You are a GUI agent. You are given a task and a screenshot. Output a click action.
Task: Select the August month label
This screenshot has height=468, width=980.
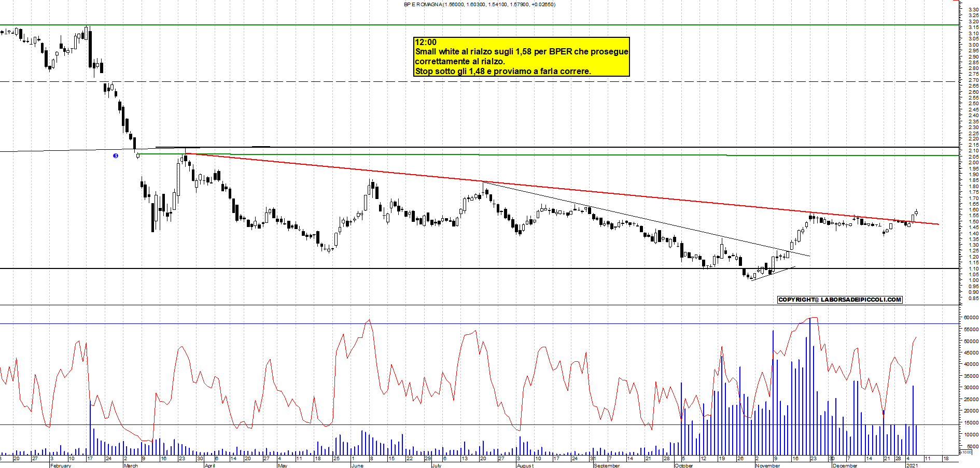(525, 465)
